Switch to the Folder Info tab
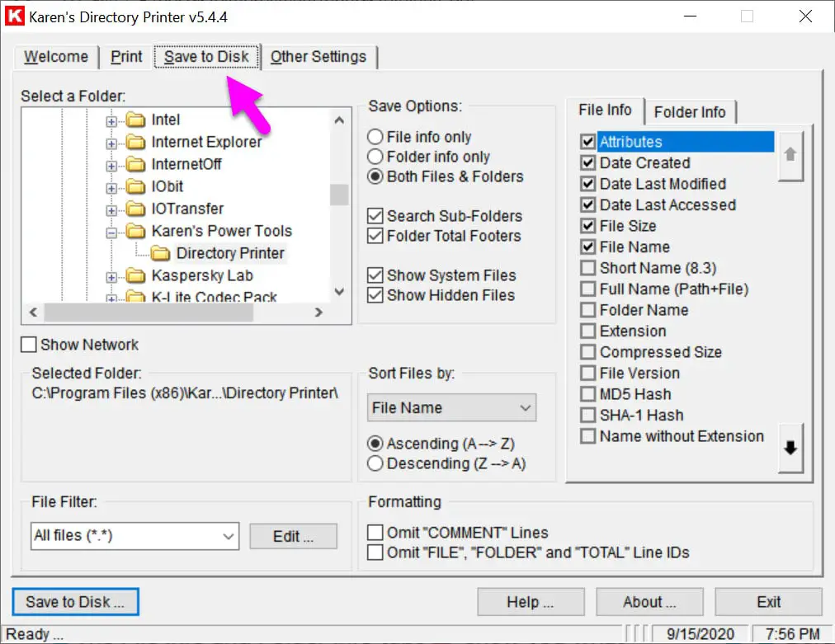 690,112
